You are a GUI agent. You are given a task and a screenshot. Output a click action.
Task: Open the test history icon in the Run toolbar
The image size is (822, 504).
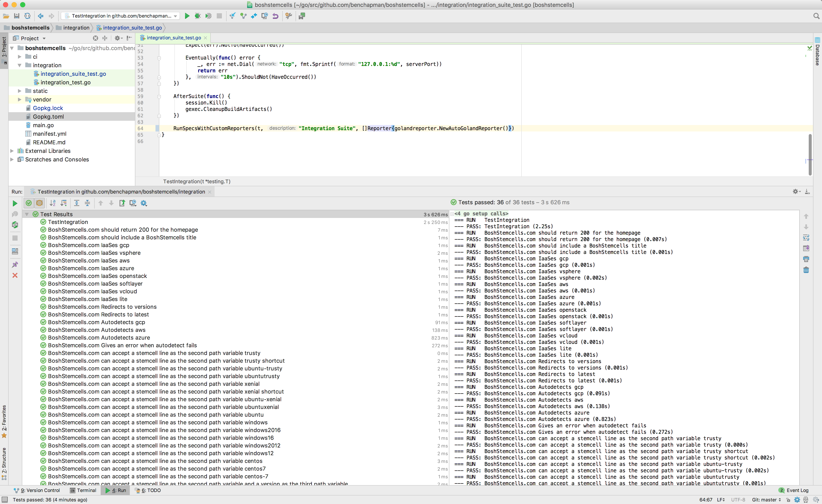[x=133, y=203]
